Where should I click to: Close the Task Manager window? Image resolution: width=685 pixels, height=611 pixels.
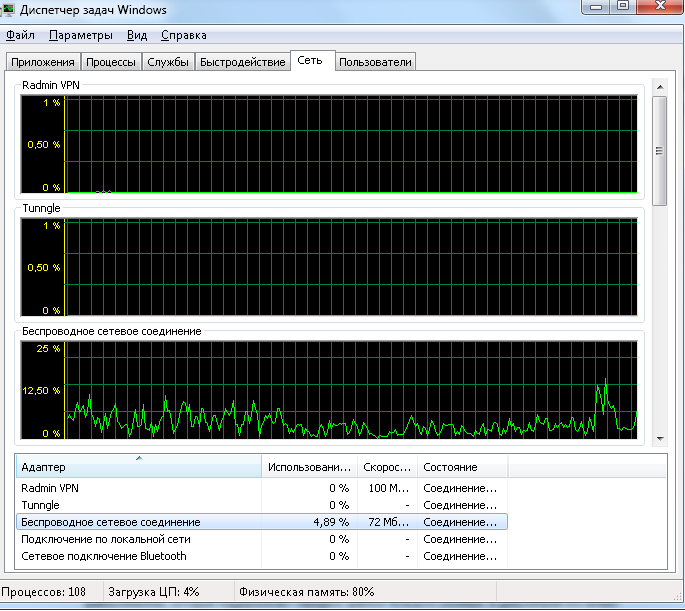coord(660,6)
